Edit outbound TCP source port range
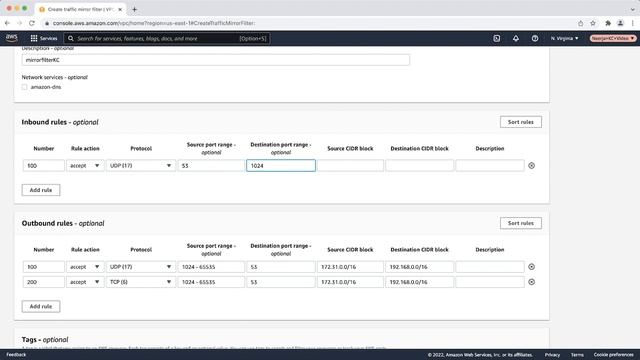The height and width of the screenshot is (360, 640). coord(211,282)
